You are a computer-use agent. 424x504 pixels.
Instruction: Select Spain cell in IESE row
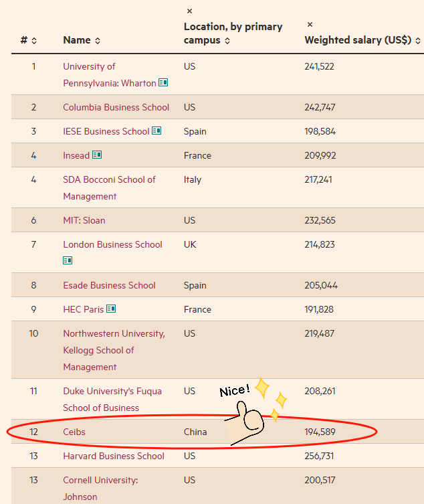195,132
